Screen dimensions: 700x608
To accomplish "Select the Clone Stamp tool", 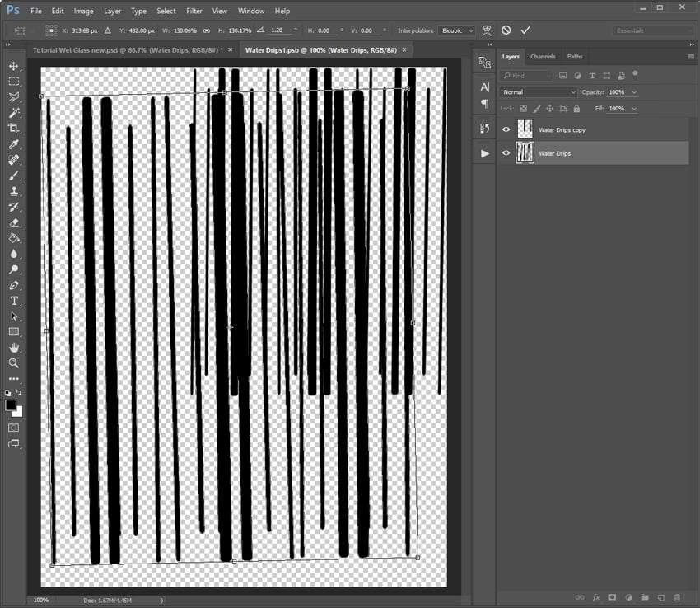I will 14,191.
